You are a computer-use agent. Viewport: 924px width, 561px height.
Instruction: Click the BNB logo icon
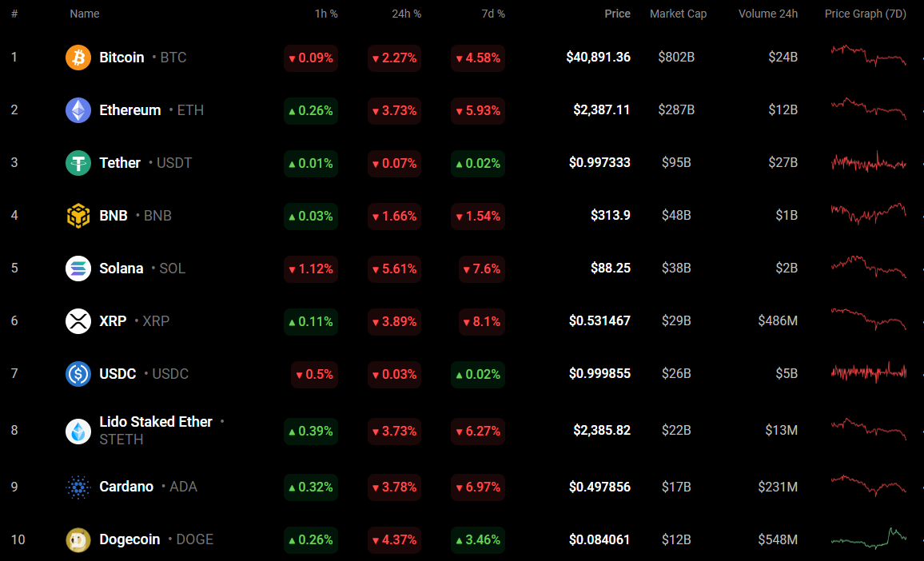pyautogui.click(x=78, y=216)
